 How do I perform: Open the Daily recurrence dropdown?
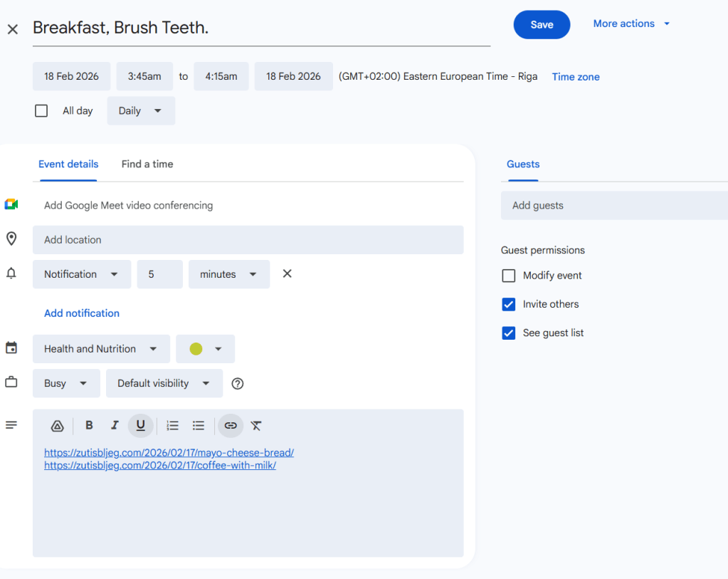(141, 110)
